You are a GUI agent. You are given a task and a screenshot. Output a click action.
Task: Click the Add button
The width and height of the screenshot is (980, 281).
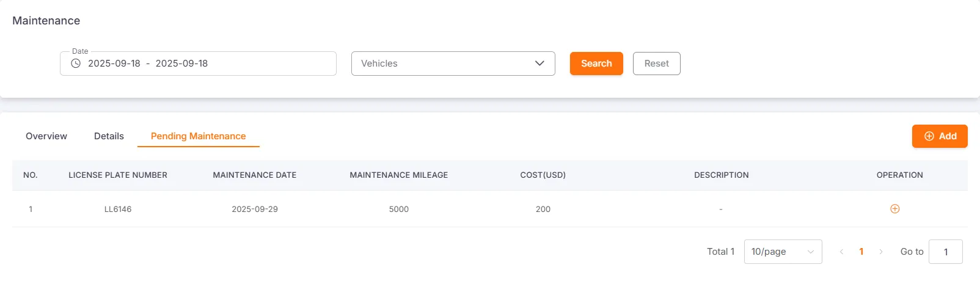pos(940,136)
